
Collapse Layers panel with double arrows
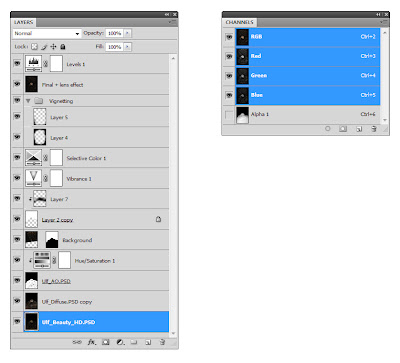(x=167, y=15)
